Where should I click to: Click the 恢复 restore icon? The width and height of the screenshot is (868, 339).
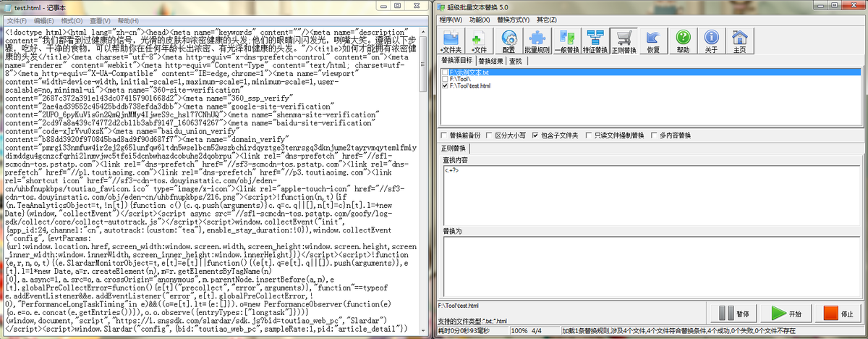point(653,41)
